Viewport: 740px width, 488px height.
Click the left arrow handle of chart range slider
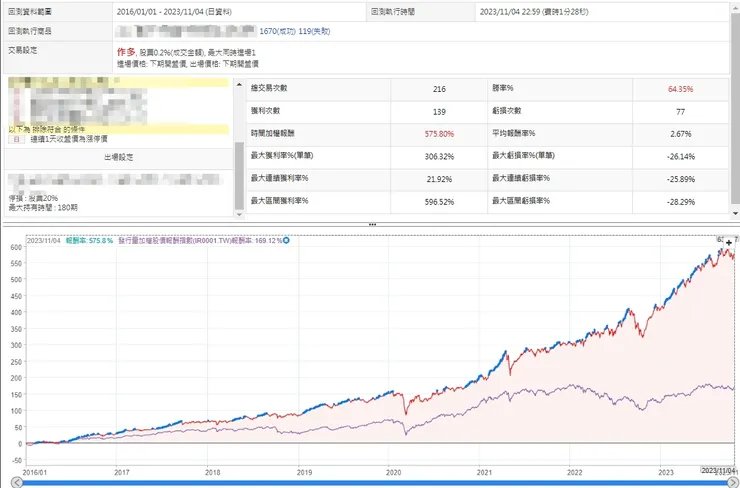[17, 482]
